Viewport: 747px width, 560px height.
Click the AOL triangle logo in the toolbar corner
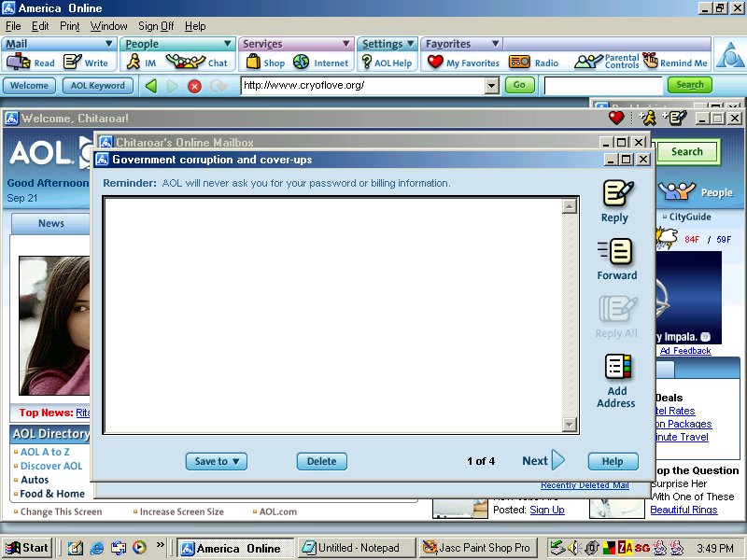tap(729, 56)
